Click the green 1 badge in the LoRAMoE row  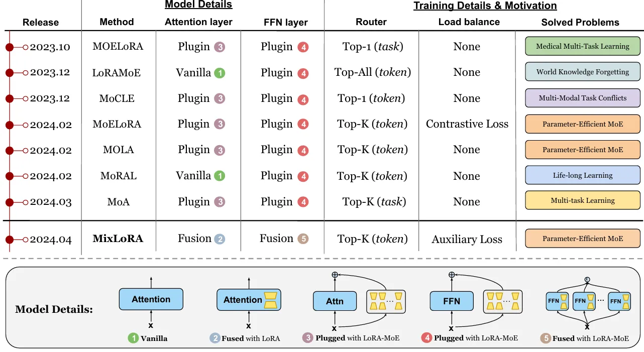point(220,73)
